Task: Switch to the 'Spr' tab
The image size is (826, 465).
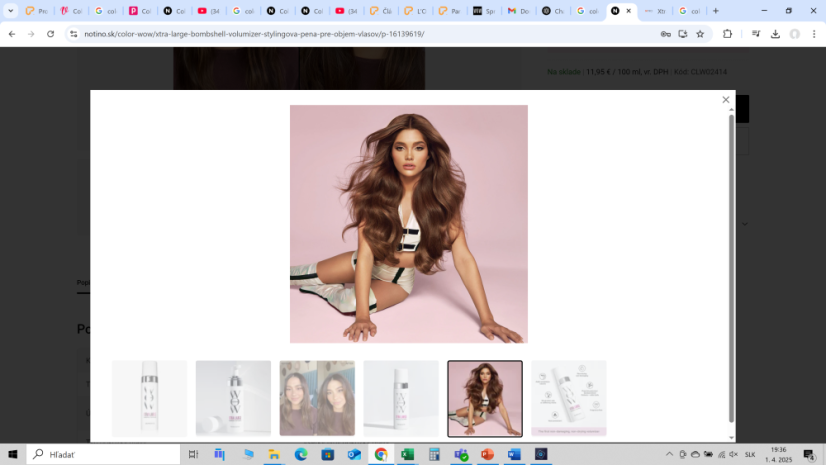Action: [x=484, y=11]
